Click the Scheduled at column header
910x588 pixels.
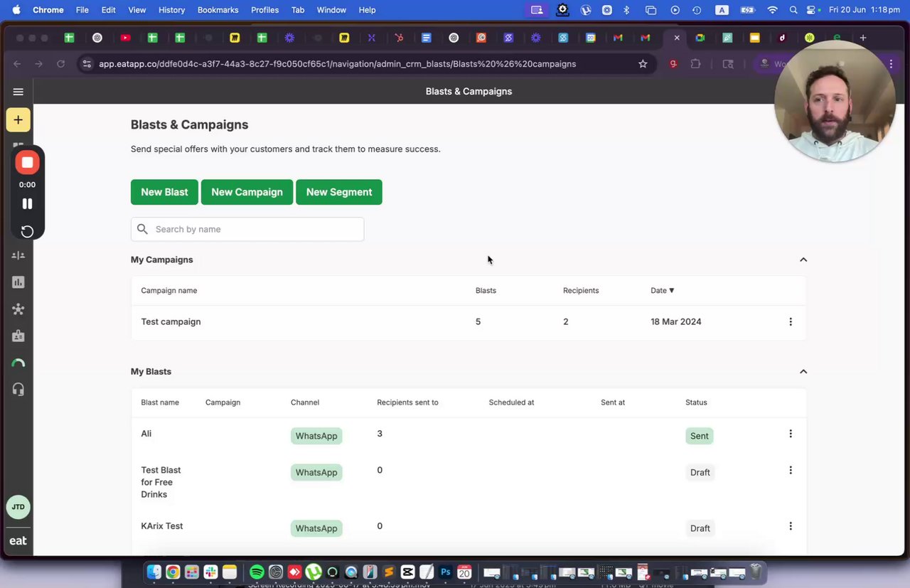(x=511, y=402)
